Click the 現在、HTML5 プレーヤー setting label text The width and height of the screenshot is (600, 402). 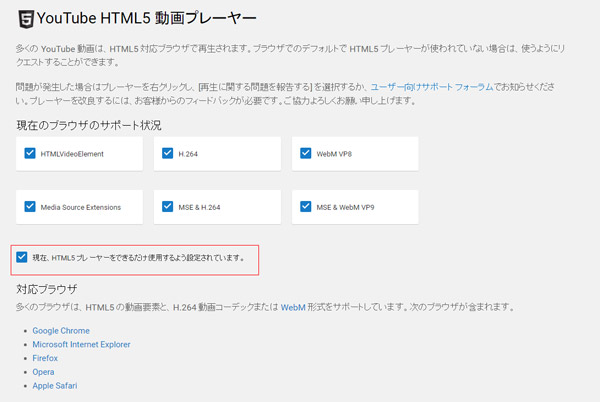(139, 258)
